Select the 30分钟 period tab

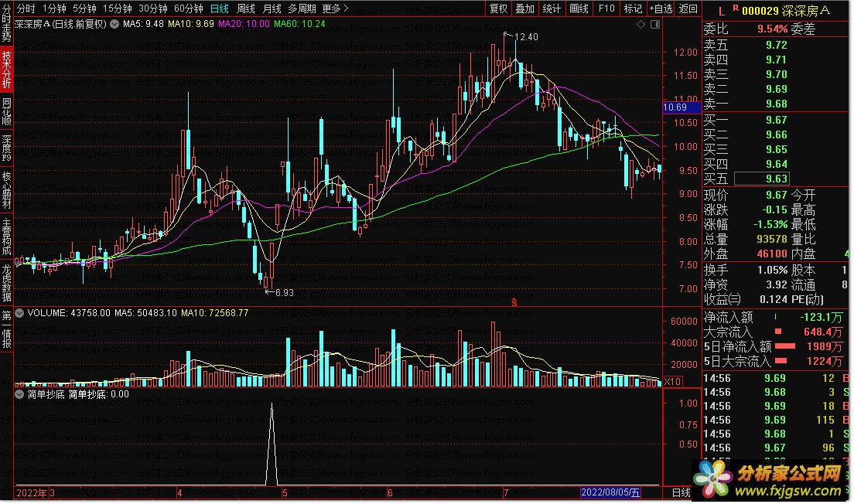152,9
